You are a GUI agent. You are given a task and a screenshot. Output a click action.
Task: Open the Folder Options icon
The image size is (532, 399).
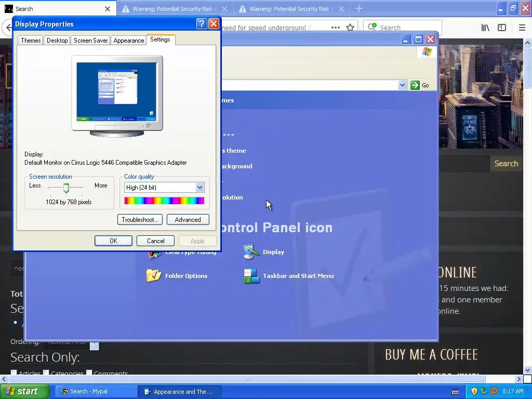154,276
